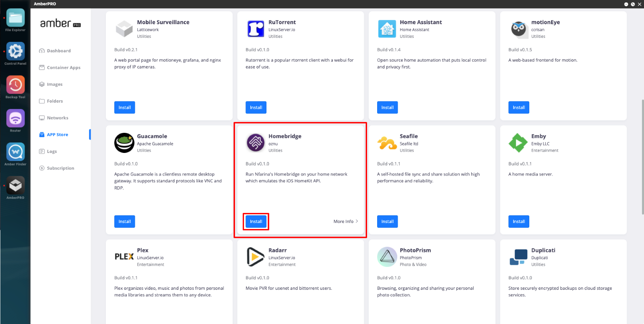This screenshot has width=644, height=324.
Task: Install Homebridge
Action: click(x=256, y=221)
